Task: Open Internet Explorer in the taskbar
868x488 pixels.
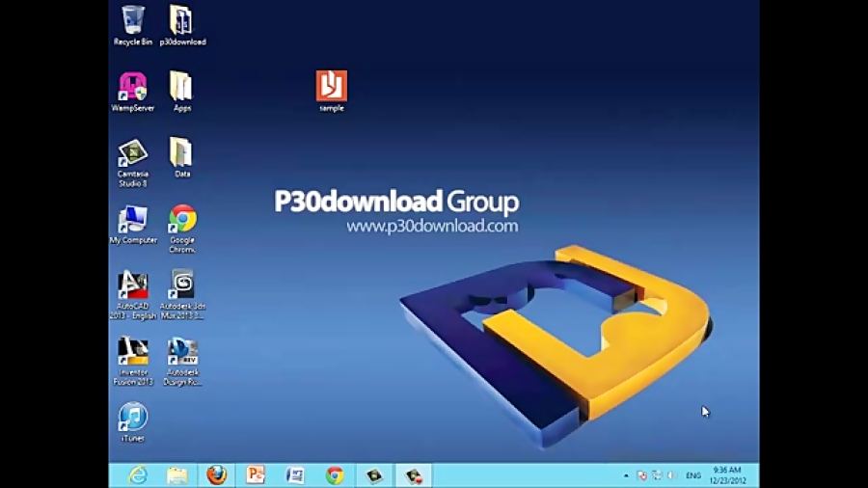Action: click(x=137, y=475)
